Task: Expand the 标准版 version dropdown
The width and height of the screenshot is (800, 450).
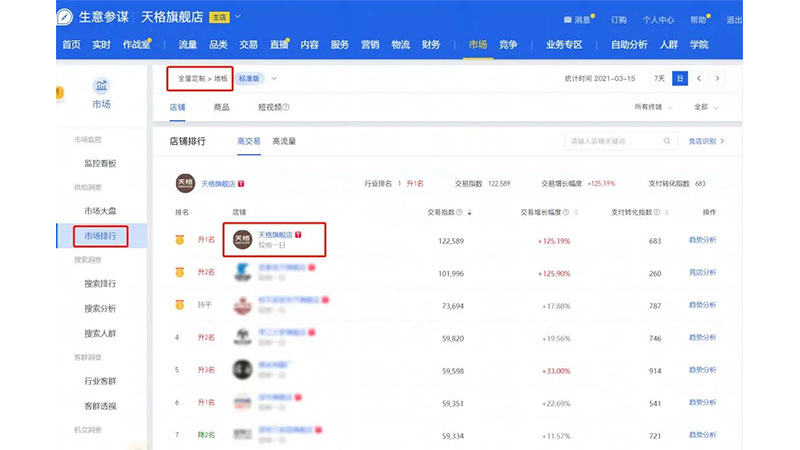Action: 274,78
